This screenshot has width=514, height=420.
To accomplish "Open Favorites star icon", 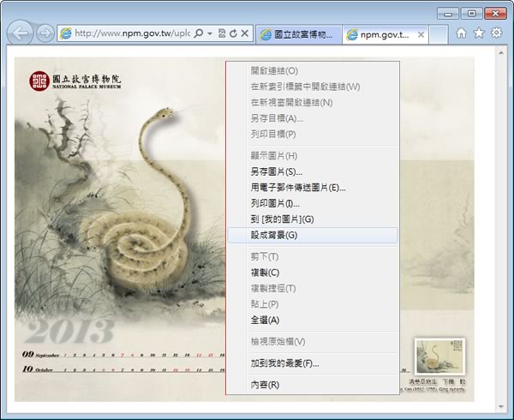I will (479, 33).
